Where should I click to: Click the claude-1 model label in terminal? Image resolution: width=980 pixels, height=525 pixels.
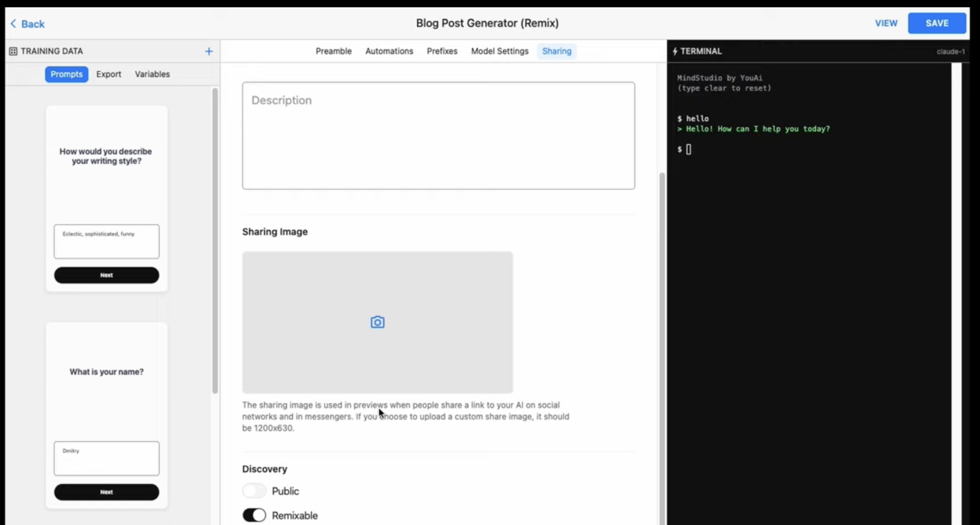(x=950, y=52)
